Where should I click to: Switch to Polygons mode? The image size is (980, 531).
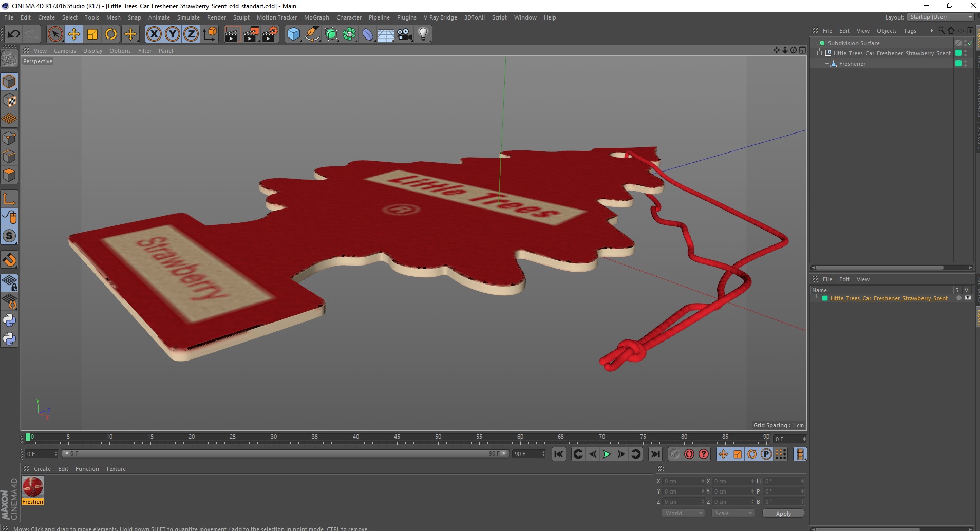(9, 175)
